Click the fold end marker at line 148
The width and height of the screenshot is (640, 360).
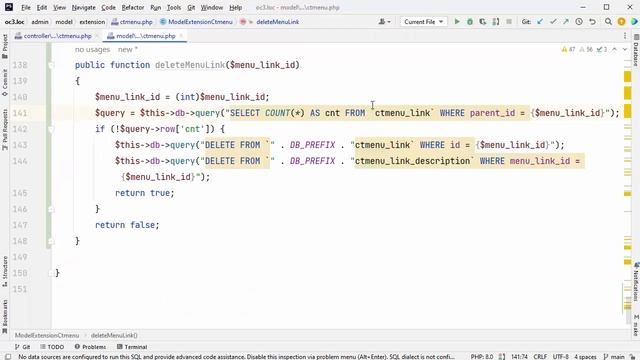51,241
